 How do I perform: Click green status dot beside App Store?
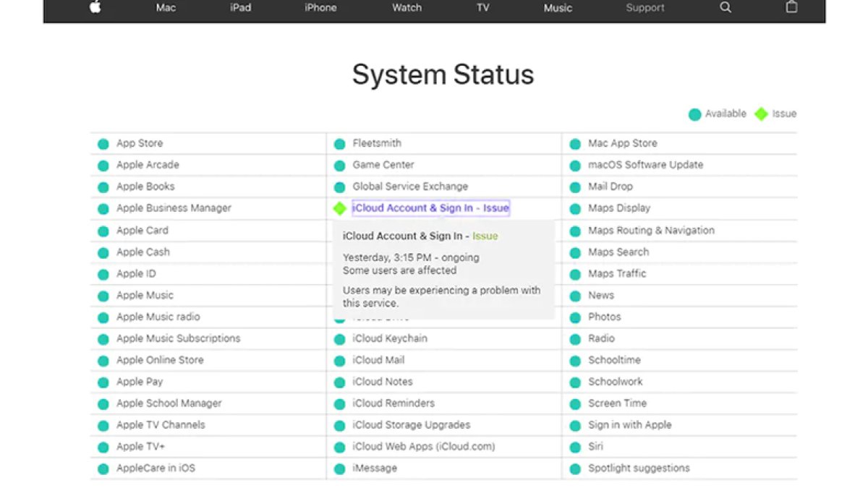pyautogui.click(x=103, y=144)
